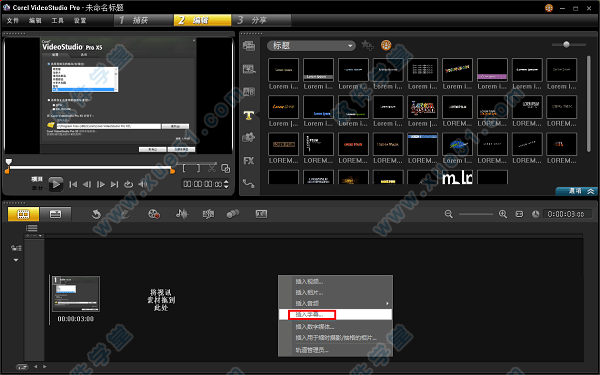Click the project duration clock icon
The width and height of the screenshot is (600, 375).
click(536, 214)
